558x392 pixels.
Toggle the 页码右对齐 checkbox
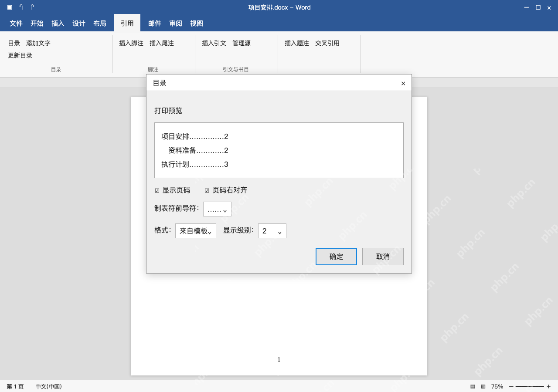[x=207, y=190]
